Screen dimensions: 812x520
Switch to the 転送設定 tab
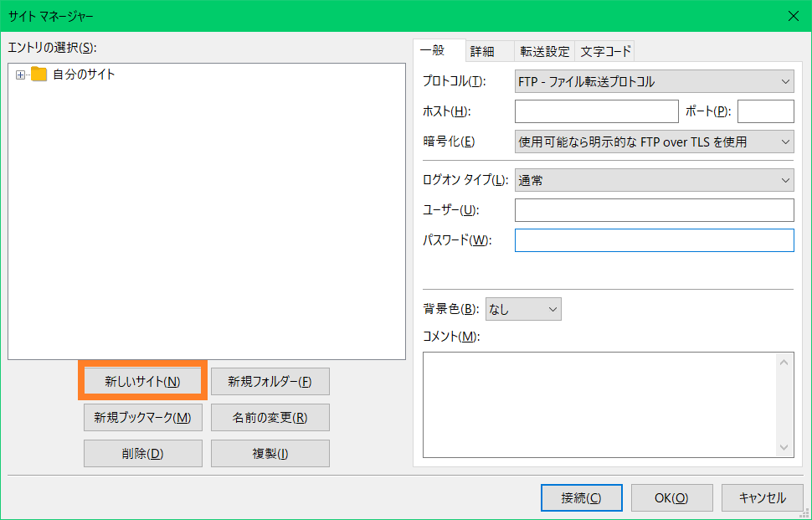coord(544,51)
